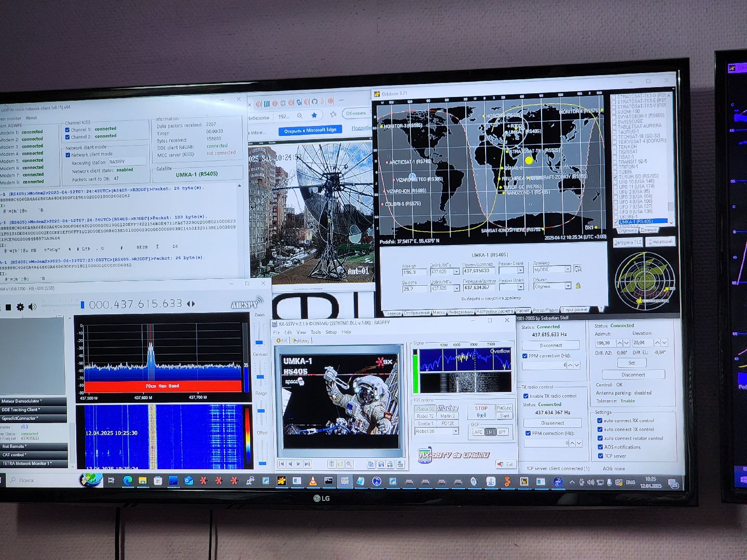This screenshot has height=560, width=747.
Task: Click the magnifier zoom icon under SSTV image
Action: click(x=349, y=464)
